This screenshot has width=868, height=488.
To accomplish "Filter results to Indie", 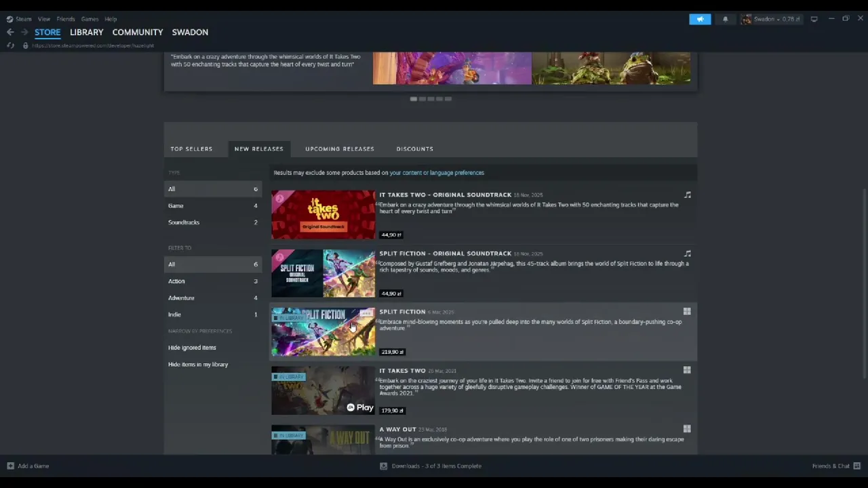I will [x=213, y=314].
